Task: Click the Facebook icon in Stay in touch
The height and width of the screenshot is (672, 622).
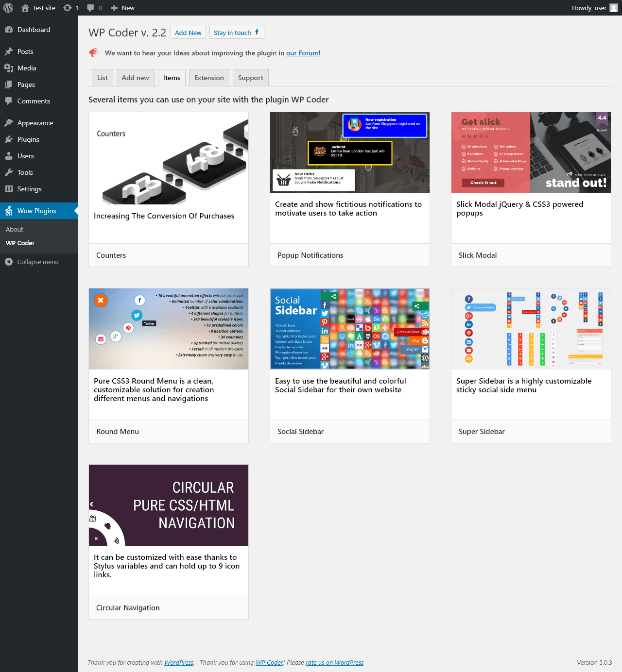Action: [x=257, y=32]
